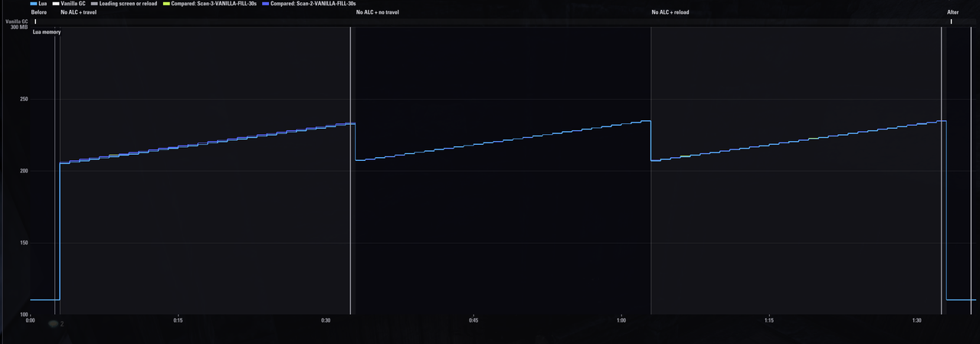Click the 0:15 time axis label

(x=178, y=321)
